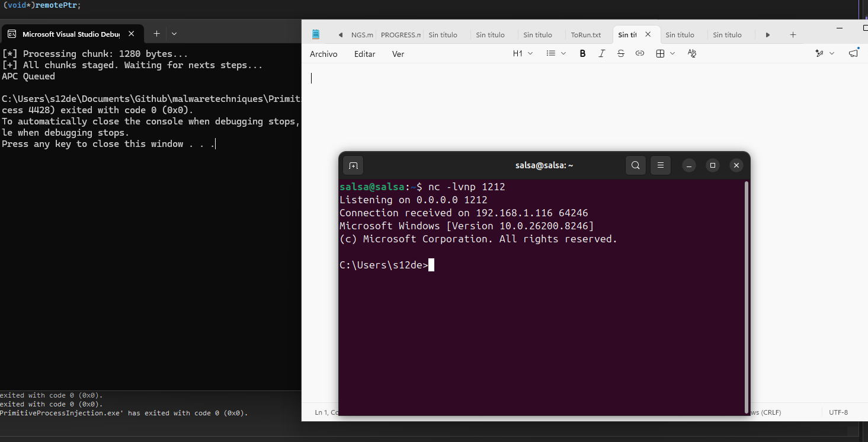The image size is (868, 442).
Task: Click 'Connection received on 192.168.1.116 64246' line
Action: pyautogui.click(x=463, y=213)
